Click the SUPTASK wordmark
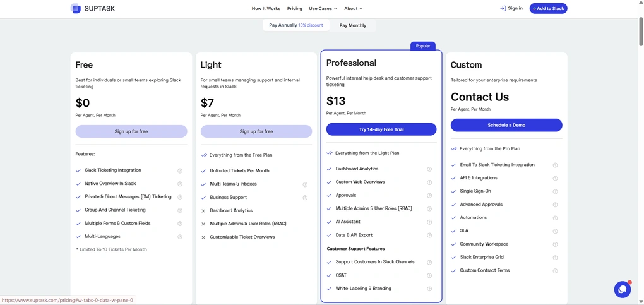644x305 pixels. [x=99, y=9]
